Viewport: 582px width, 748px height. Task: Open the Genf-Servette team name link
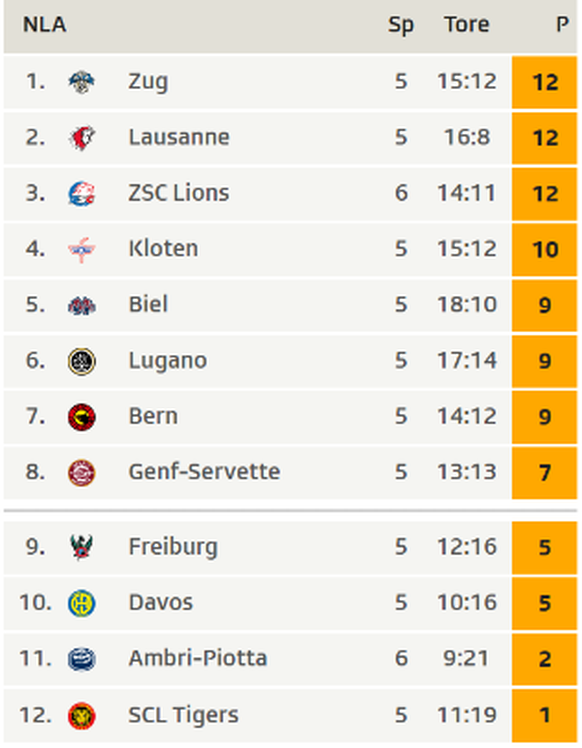click(204, 472)
